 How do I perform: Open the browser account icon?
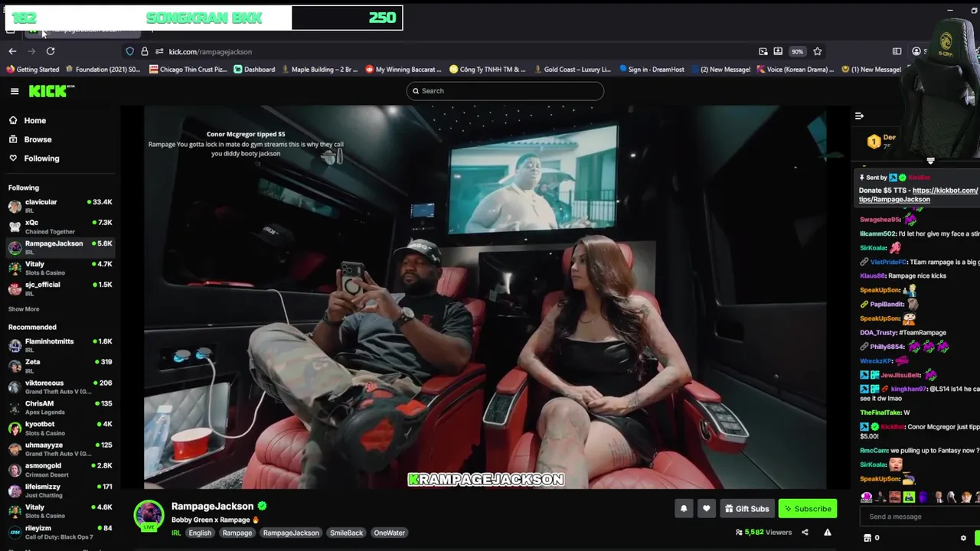click(916, 51)
